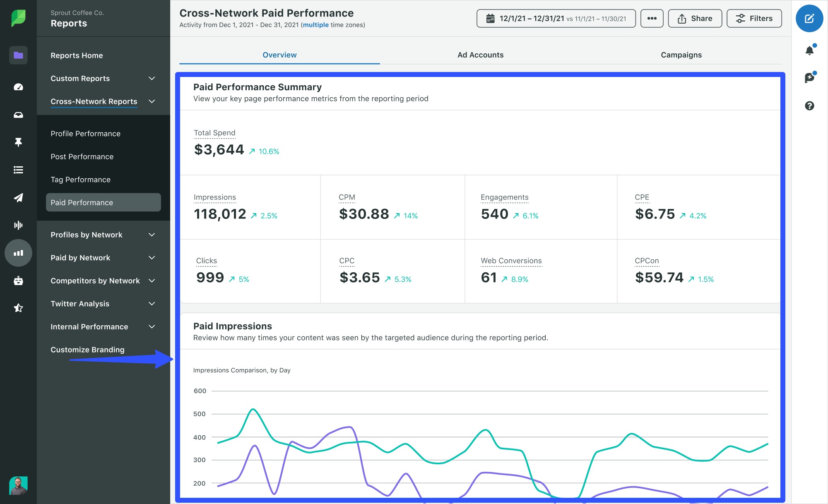Switch to the Ad Accounts tab

pos(480,55)
